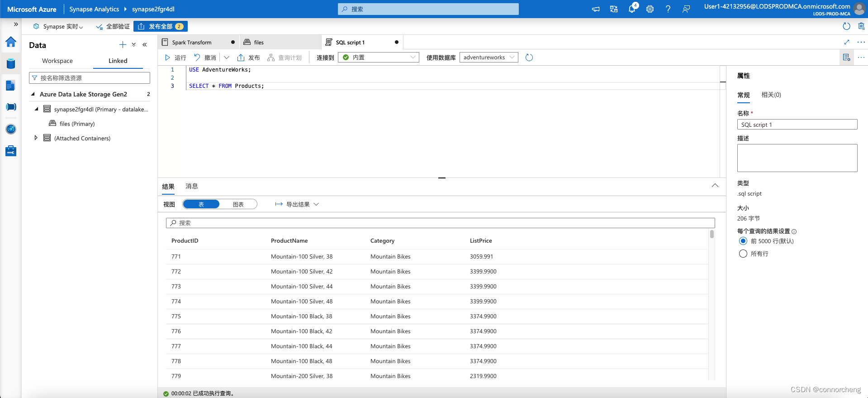Open the script toolbar ellipsis menu

[861, 58]
